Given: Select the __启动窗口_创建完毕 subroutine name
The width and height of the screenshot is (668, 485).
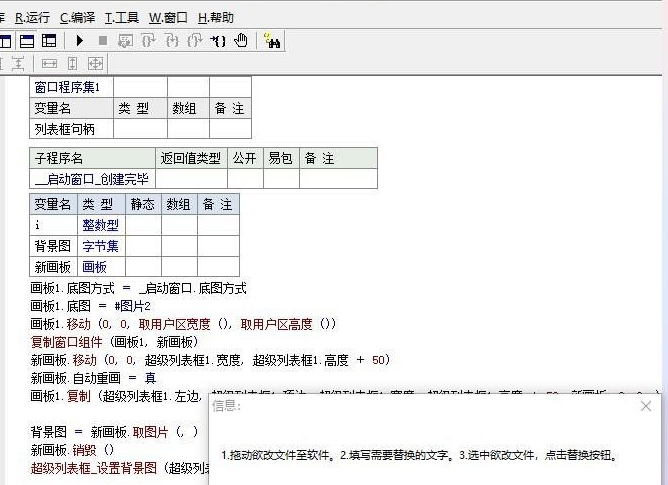Looking at the screenshot, I should 92,179.
